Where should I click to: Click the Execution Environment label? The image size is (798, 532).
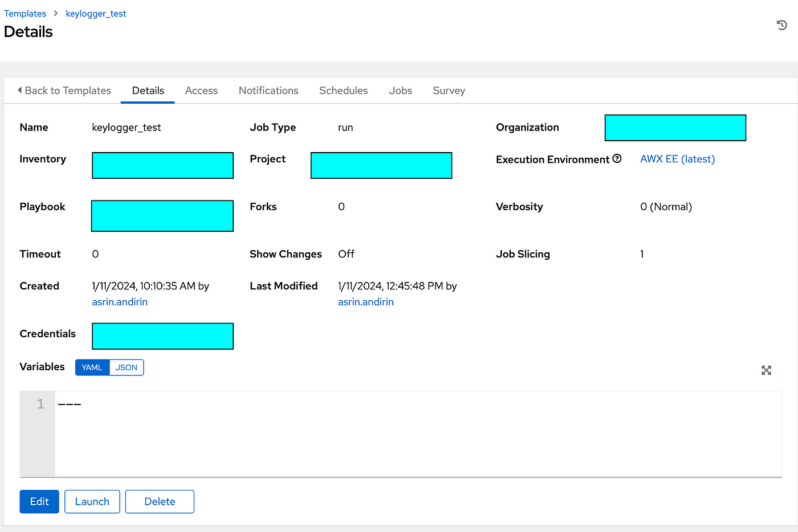click(552, 159)
